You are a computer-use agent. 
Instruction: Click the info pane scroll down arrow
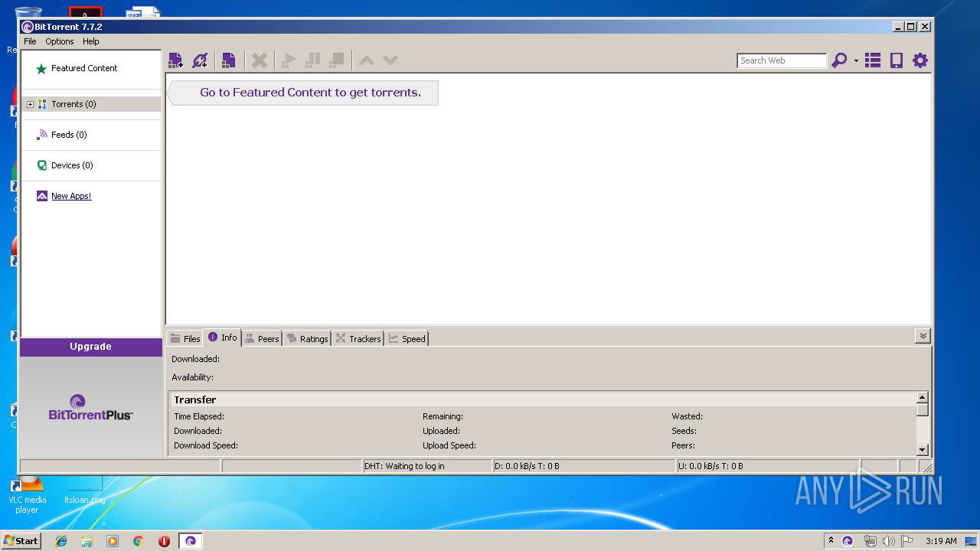923,450
